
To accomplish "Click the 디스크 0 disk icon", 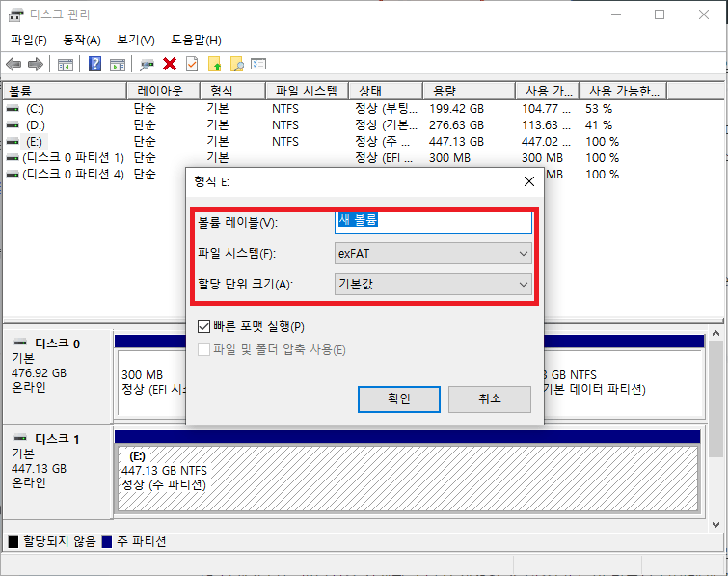I will [20, 343].
